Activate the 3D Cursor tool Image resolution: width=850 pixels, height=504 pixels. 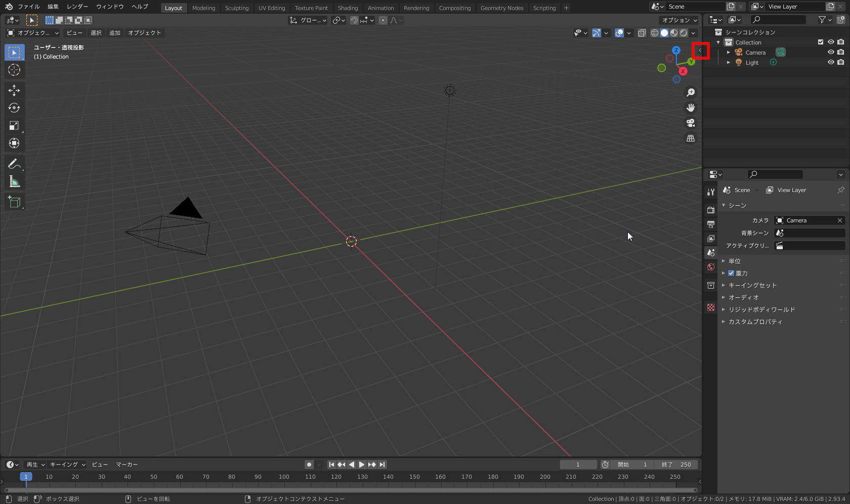pos(14,70)
